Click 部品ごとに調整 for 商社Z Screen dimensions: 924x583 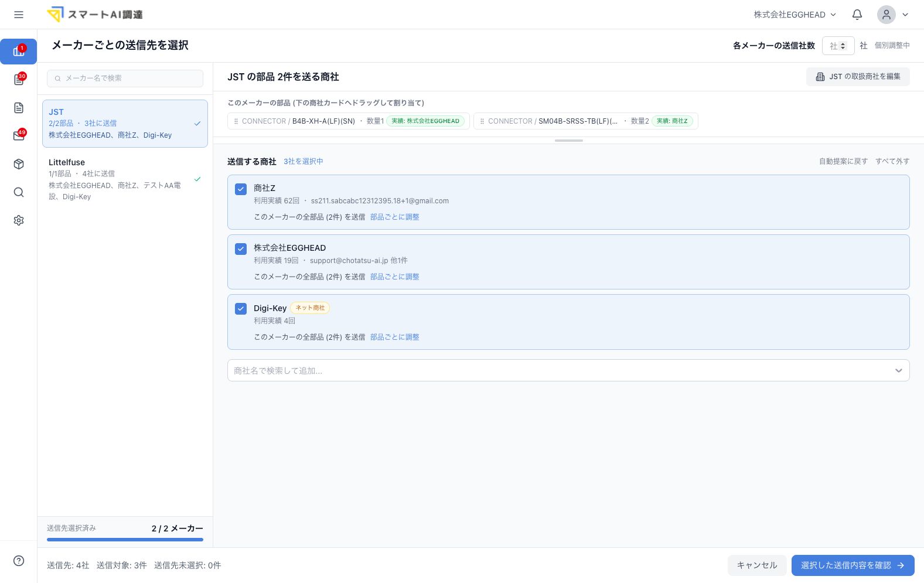click(x=395, y=217)
